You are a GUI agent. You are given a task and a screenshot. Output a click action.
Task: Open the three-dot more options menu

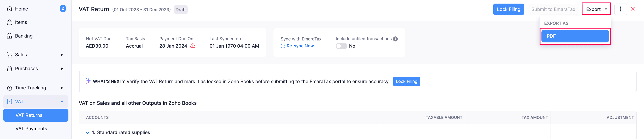[621, 9]
